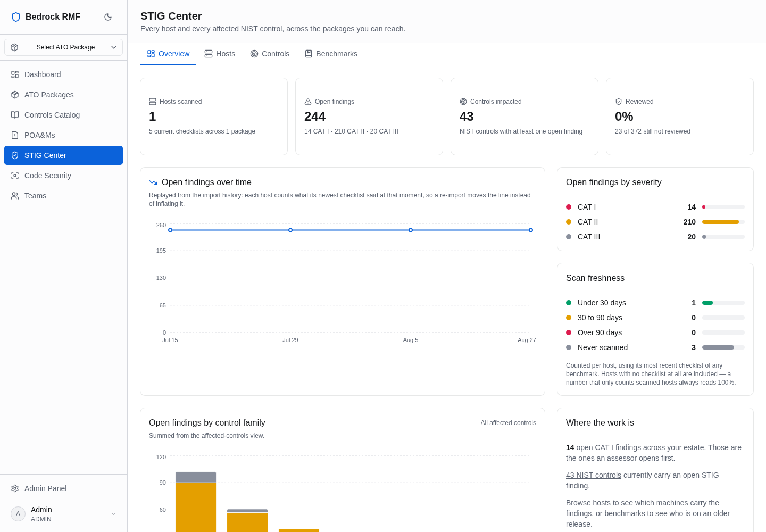Open Dashboard in the sidebar
The image size is (766, 532).
tap(63, 74)
